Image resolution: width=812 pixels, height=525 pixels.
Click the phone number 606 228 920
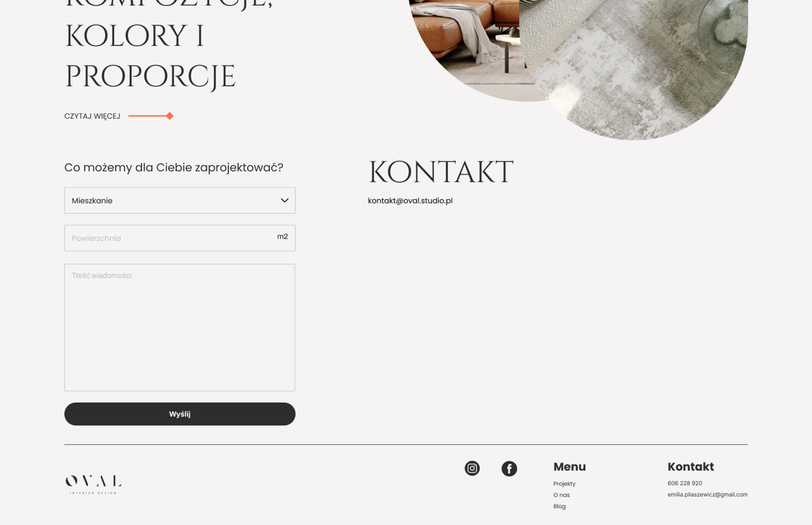[x=684, y=483]
